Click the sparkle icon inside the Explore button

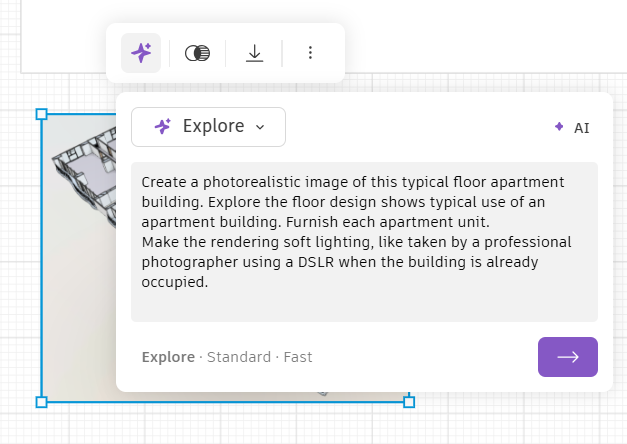(x=162, y=127)
